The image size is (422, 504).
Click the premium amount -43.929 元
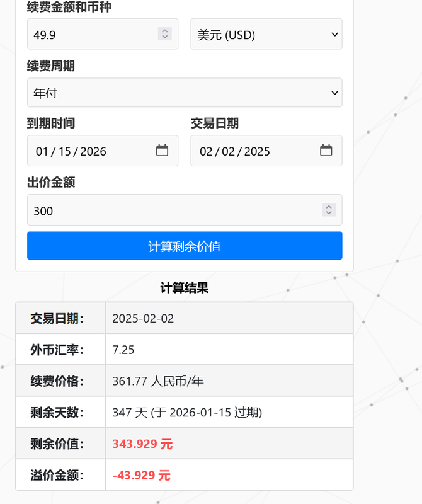(142, 475)
